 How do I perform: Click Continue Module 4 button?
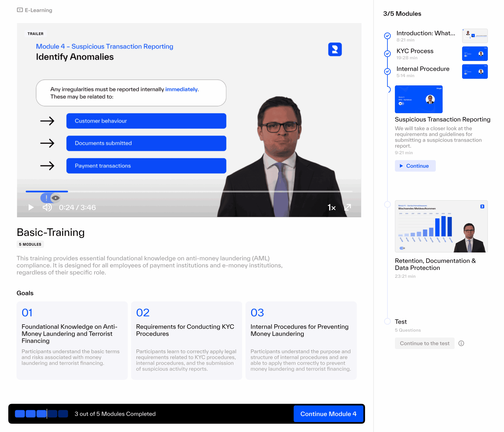pos(328,414)
